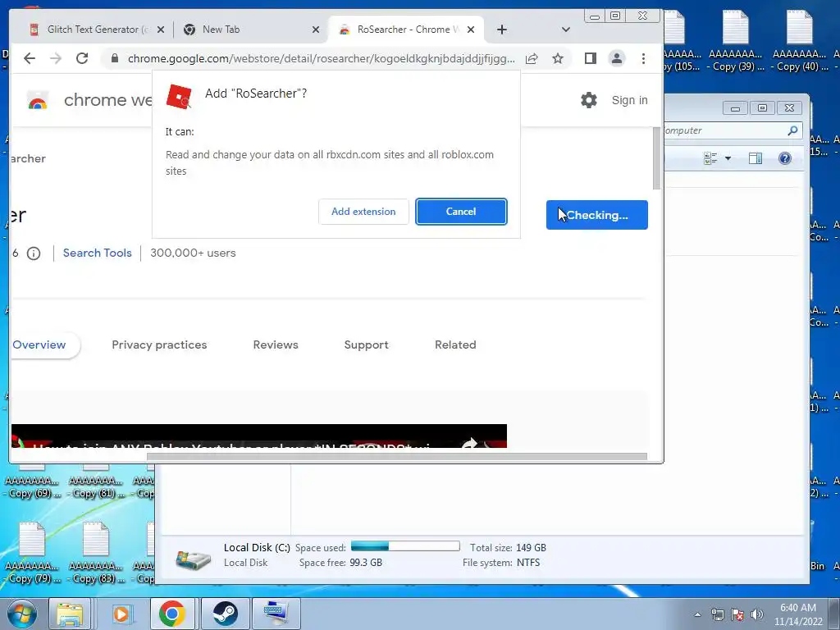The image size is (840, 630).
Task: Click the Explorer window search field
Action: tap(732, 130)
